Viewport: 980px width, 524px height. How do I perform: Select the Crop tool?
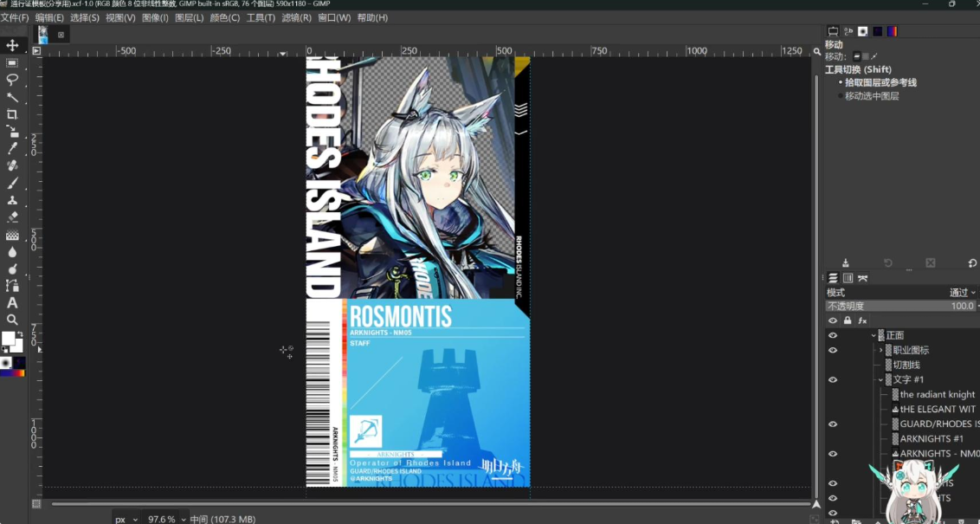[12, 113]
